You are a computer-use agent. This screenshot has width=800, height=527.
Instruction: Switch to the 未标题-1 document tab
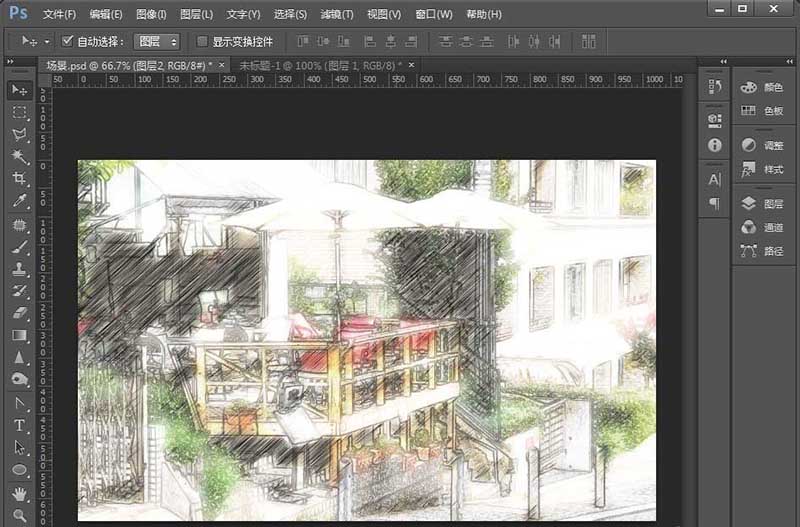tap(320, 65)
